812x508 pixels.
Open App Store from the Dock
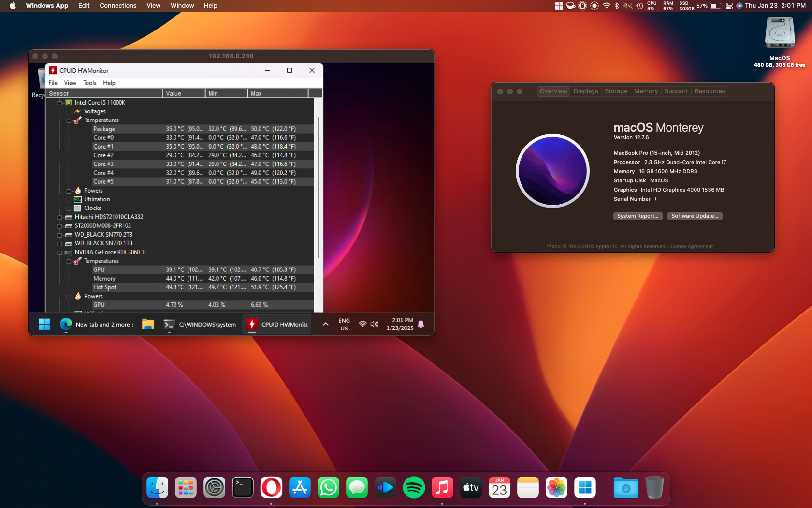click(300, 488)
